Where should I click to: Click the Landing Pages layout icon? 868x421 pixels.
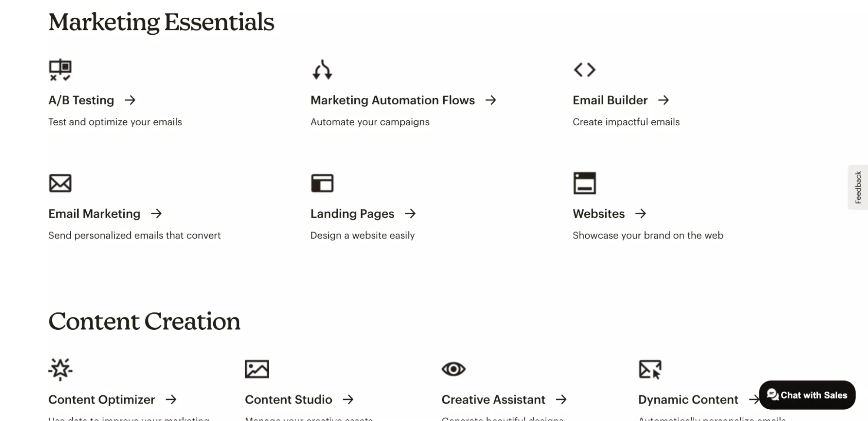pyautogui.click(x=322, y=183)
